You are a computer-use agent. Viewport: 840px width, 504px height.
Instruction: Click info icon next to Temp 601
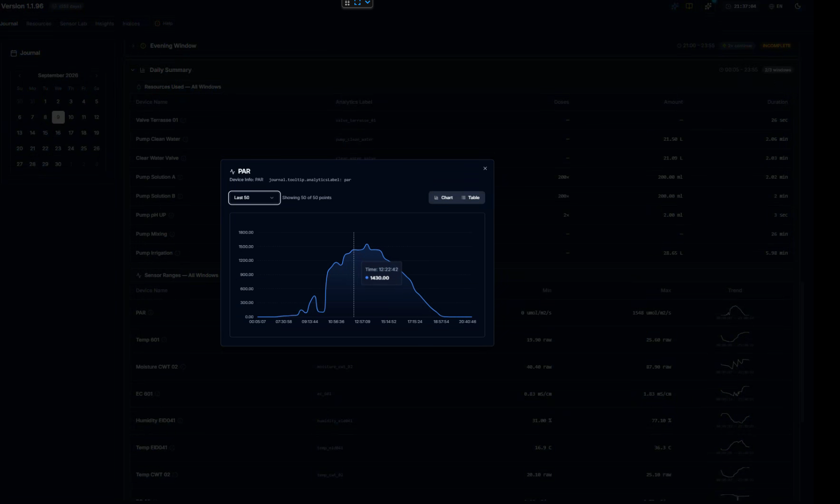pyautogui.click(x=164, y=340)
